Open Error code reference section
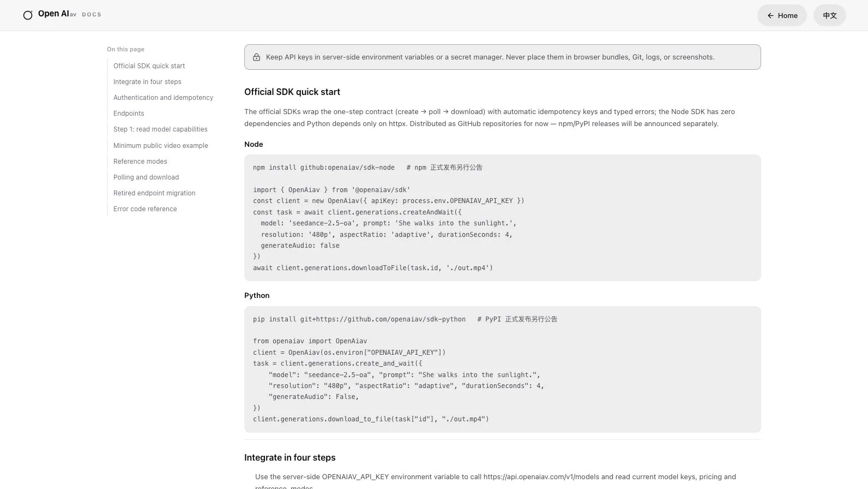Viewport: 868px width, 489px height. coord(145,209)
